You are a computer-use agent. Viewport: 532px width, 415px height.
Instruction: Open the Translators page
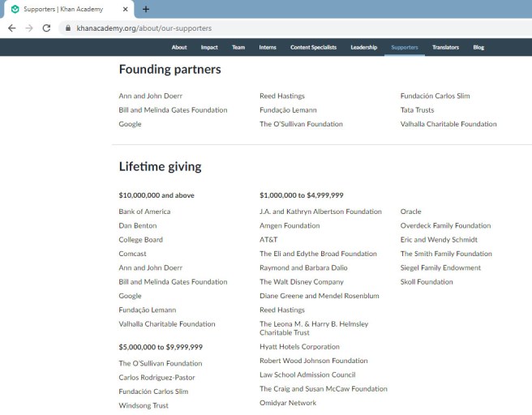click(445, 47)
